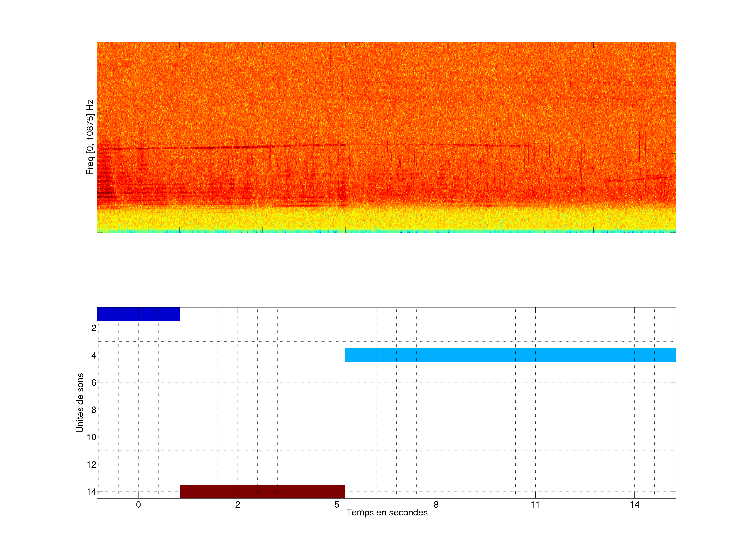Click the cyan strip at spectrogram bottom edge
747x560 pixels.
[386, 231]
